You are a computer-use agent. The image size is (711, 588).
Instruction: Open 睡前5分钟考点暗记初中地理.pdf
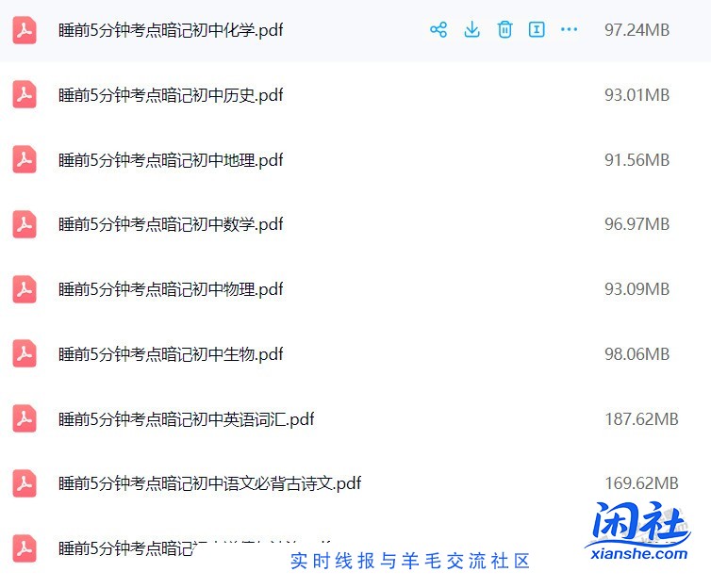tap(171, 160)
